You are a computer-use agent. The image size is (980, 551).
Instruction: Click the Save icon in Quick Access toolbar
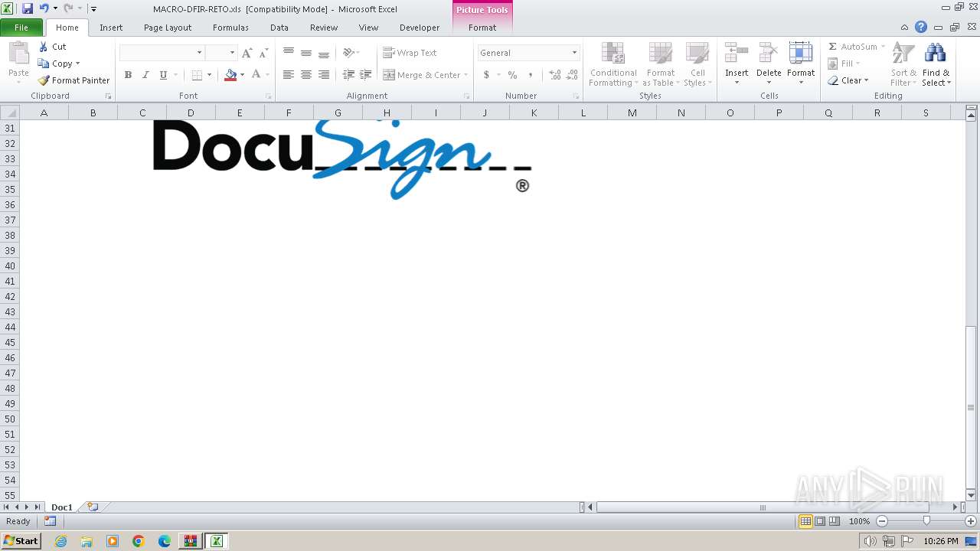(x=28, y=8)
